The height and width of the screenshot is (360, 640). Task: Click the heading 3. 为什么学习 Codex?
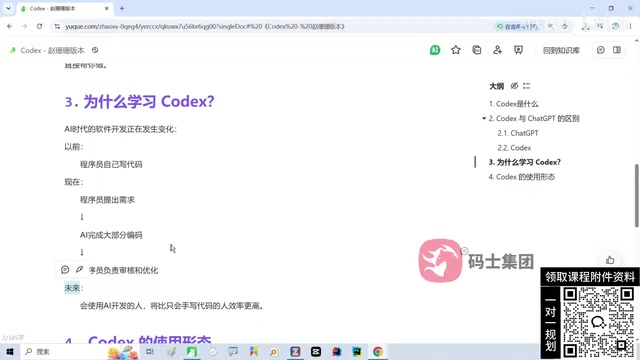[x=139, y=101]
